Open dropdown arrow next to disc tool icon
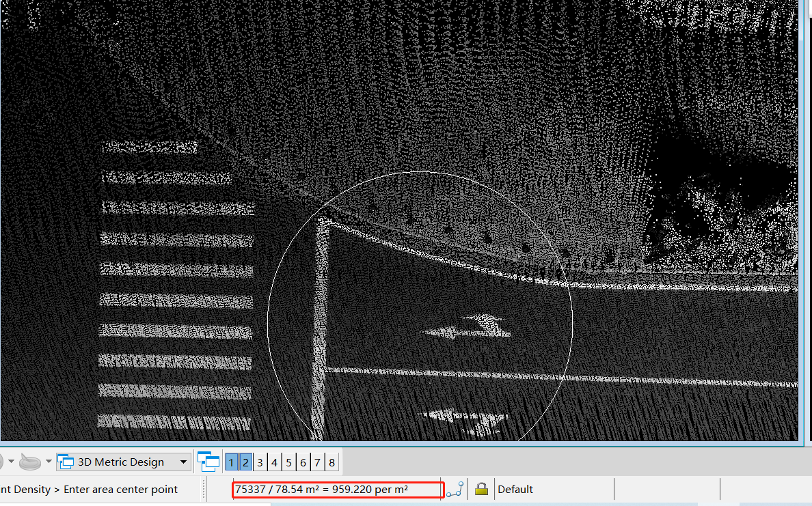This screenshot has width=812, height=506. pos(49,462)
